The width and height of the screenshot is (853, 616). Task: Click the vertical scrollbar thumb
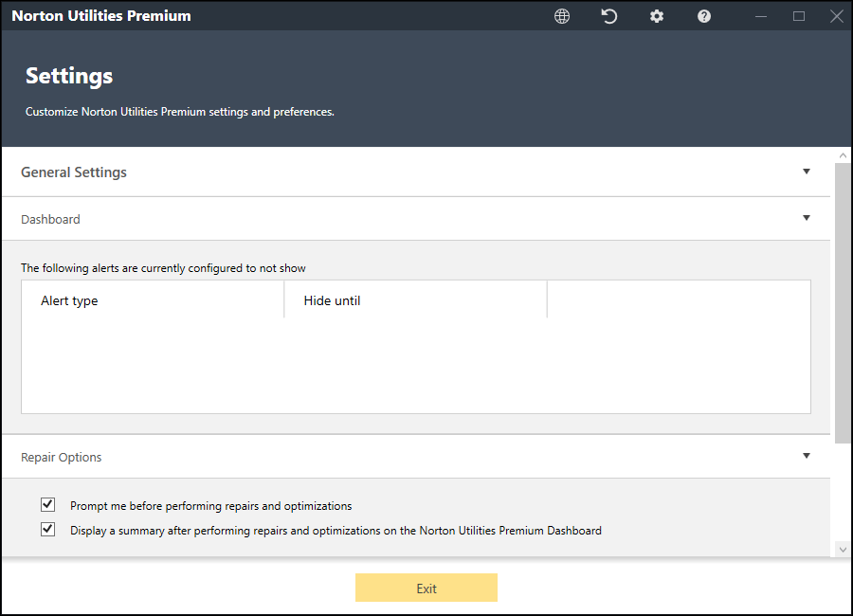[x=843, y=302]
